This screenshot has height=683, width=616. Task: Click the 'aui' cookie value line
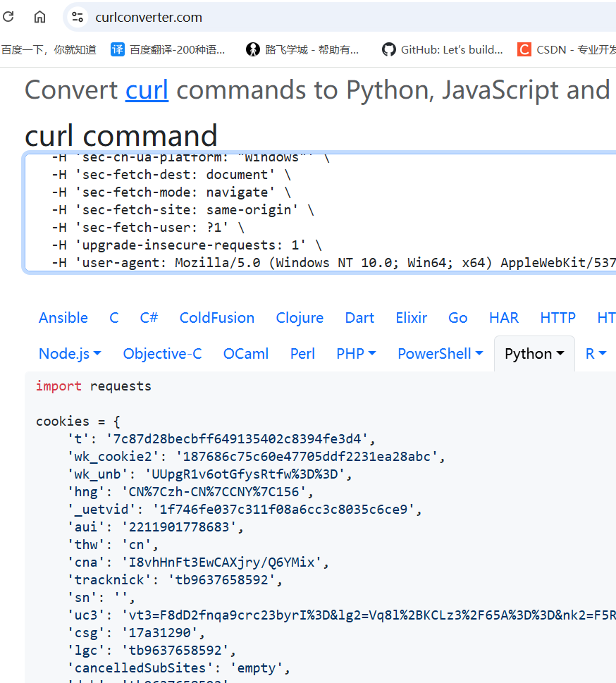(x=155, y=527)
